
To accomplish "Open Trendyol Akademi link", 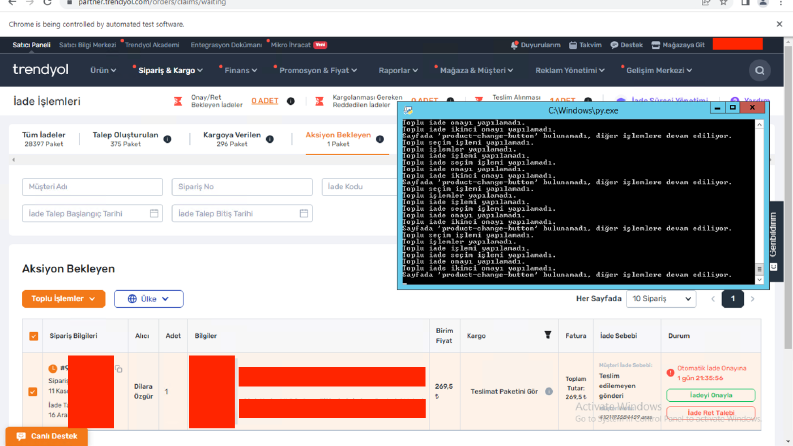I will point(152,45).
